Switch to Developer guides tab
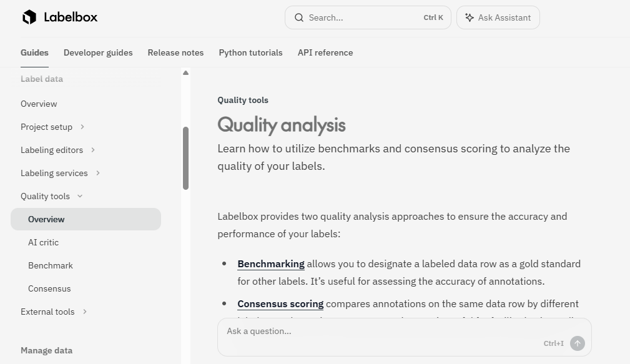Viewport: 630px width, 364px height. 98,52
